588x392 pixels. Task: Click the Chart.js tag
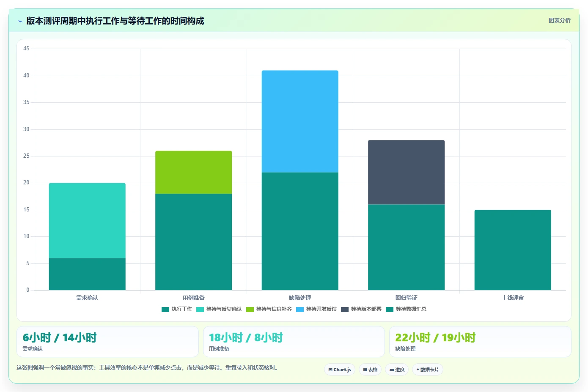coord(340,370)
